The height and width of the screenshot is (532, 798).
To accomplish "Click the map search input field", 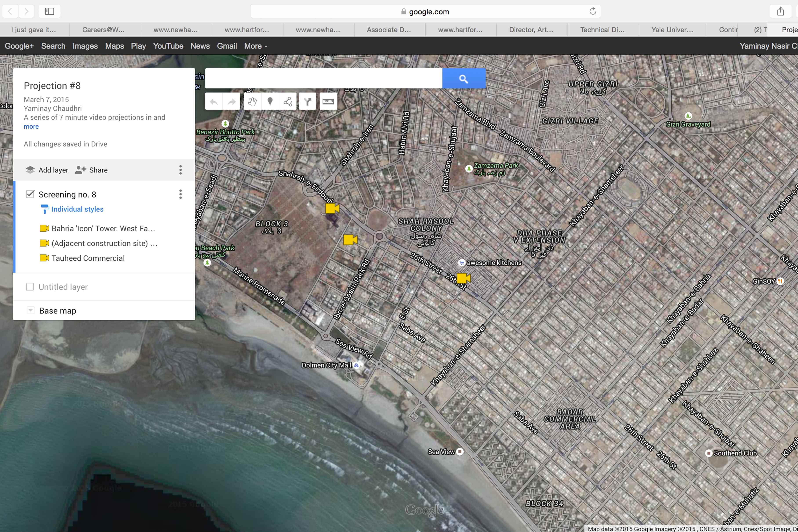I will click(x=323, y=79).
